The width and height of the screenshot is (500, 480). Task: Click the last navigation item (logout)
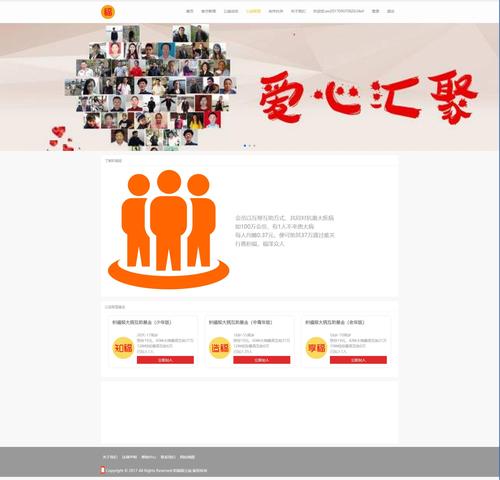[x=391, y=11]
